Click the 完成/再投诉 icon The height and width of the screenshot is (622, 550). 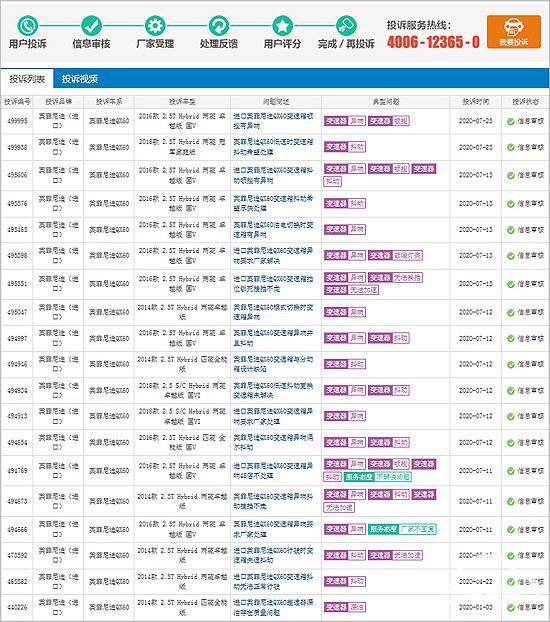point(346,26)
